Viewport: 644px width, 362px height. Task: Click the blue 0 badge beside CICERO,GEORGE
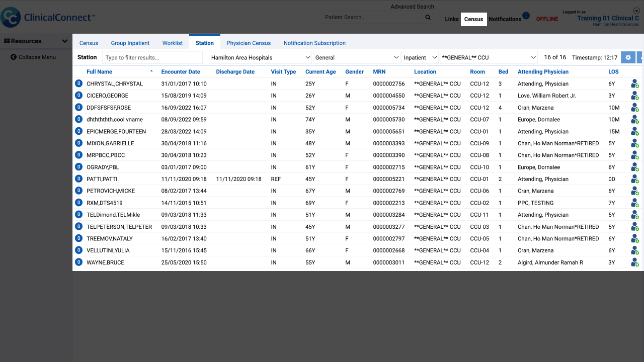78,96
